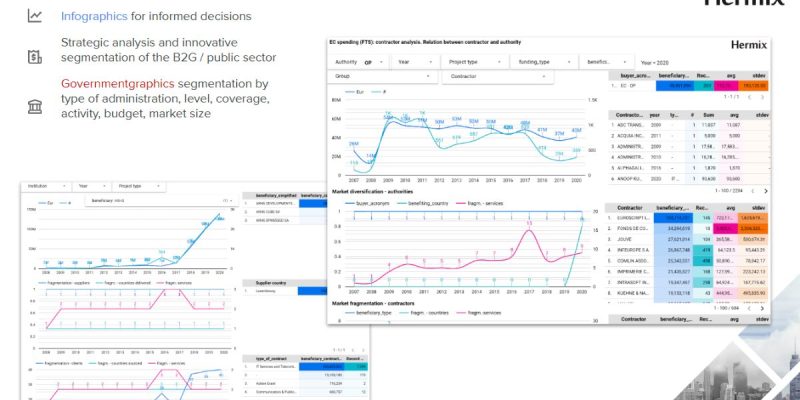
Task: Toggle buyer_acronym legend series
Action: tap(367, 203)
